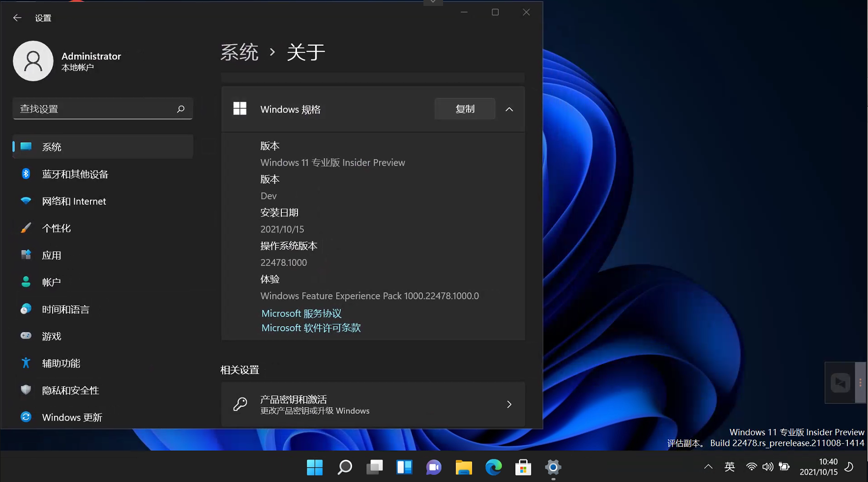Click the 复制 button to copy Windows specs
This screenshot has height=482, width=868.
coord(464,109)
